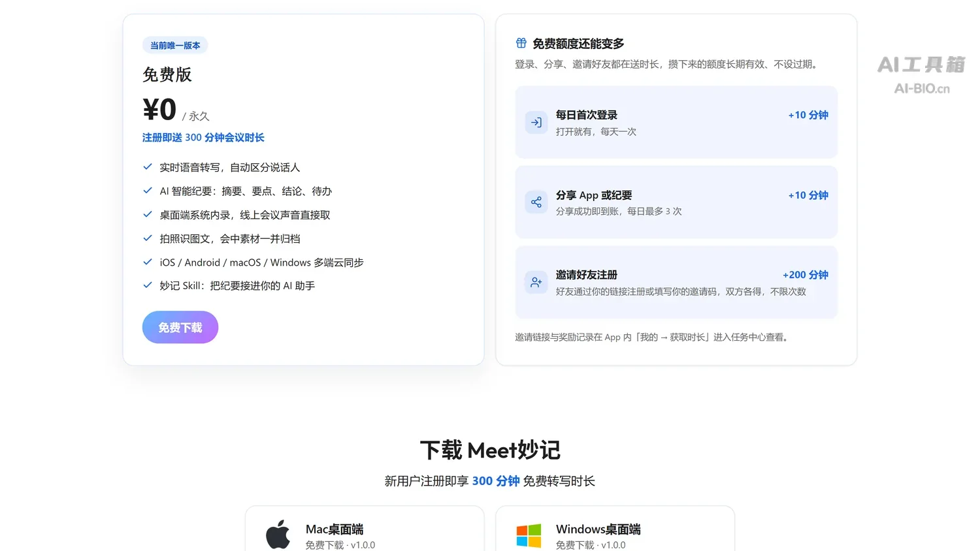Click the +10 分钟 reward for 分享 App
This screenshot has width=980, height=551.
point(808,195)
